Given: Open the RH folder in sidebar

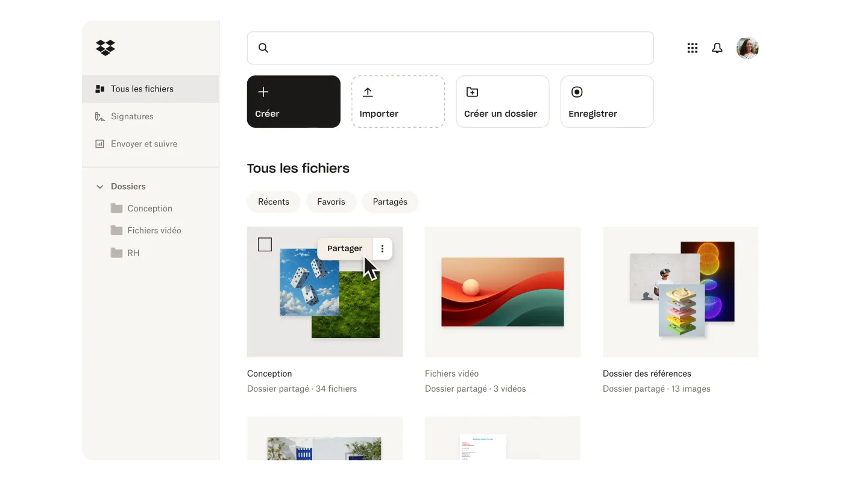Looking at the screenshot, I should click(133, 253).
